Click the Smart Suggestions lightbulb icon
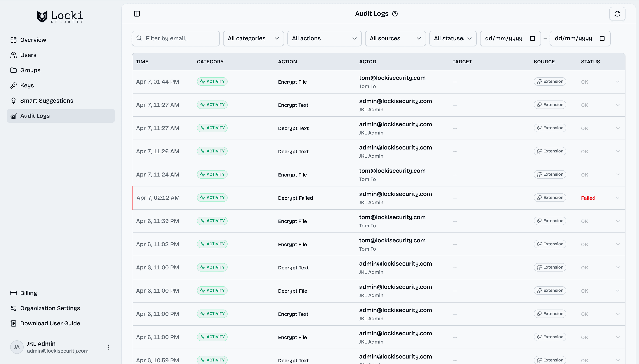 tap(14, 101)
